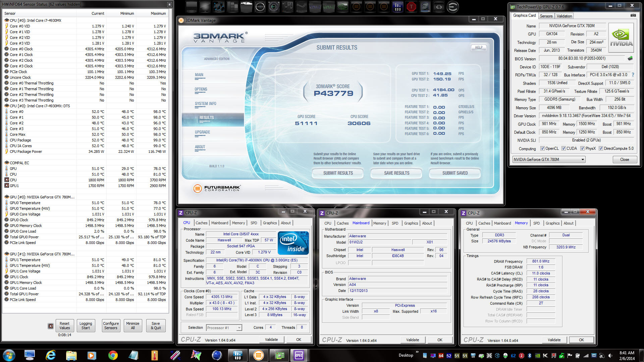Click the Minimize All button in HWiNFO

pyautogui.click(x=132, y=326)
